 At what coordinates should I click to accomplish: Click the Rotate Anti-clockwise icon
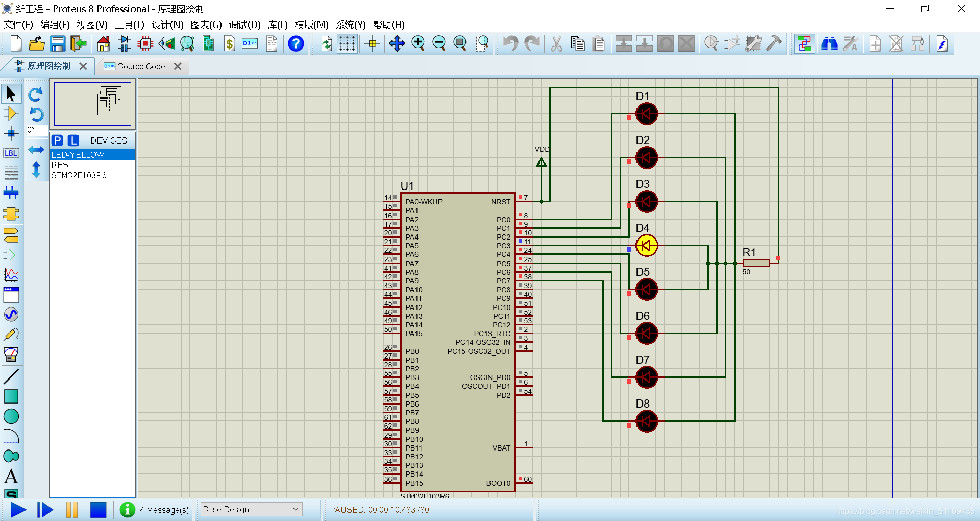click(36, 114)
